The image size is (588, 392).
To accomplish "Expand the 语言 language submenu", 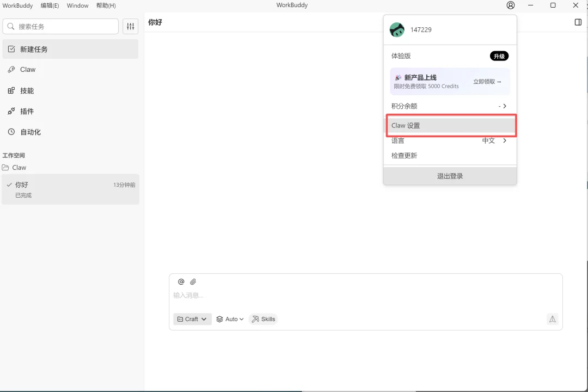I will click(x=450, y=140).
